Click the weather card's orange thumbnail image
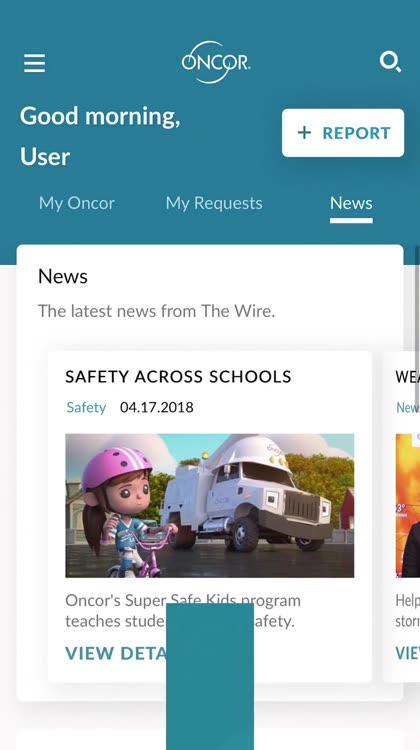420x750 pixels. coord(408,506)
